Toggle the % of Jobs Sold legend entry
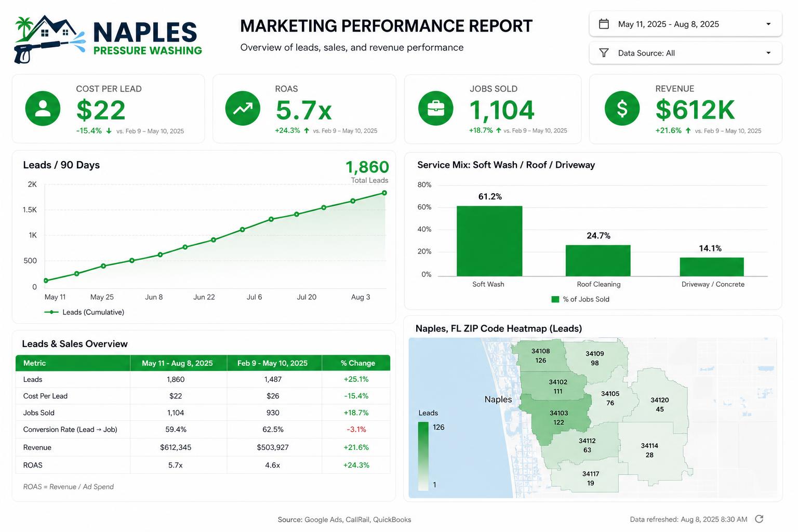 click(x=580, y=299)
